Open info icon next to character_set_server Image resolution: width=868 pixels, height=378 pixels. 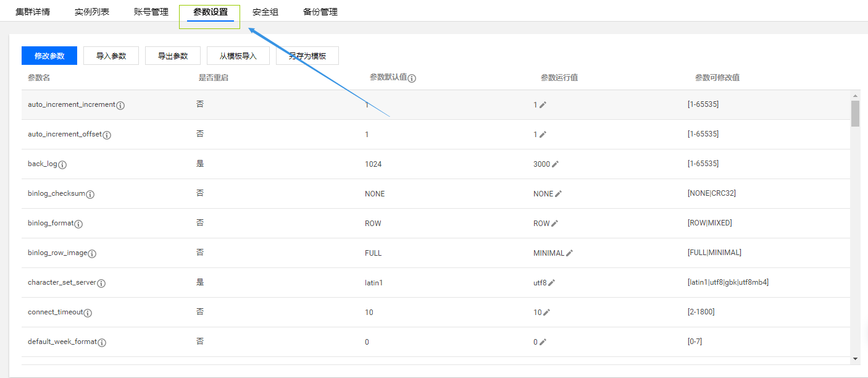(x=101, y=283)
